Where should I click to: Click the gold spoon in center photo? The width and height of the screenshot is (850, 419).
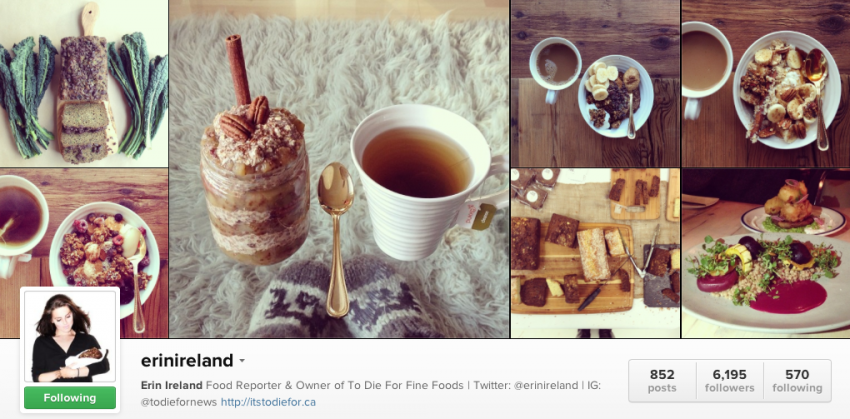(x=336, y=238)
